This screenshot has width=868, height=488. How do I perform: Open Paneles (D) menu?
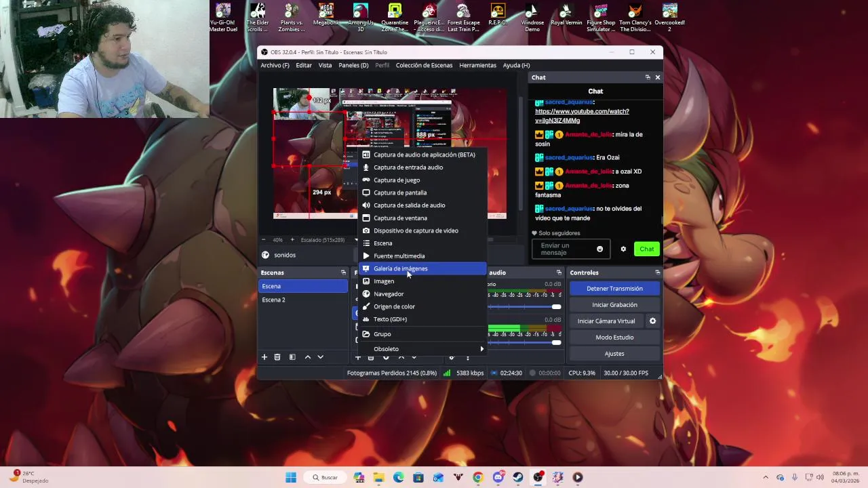coord(353,65)
